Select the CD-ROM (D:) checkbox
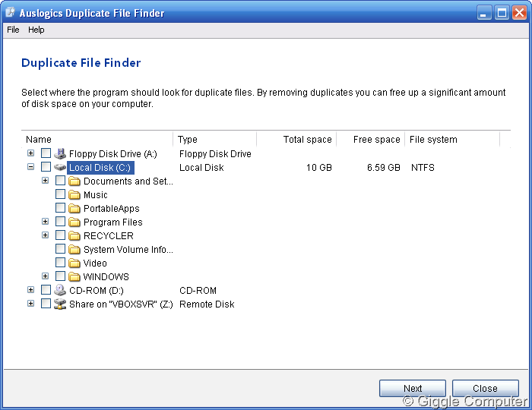532x410 pixels. [46, 290]
